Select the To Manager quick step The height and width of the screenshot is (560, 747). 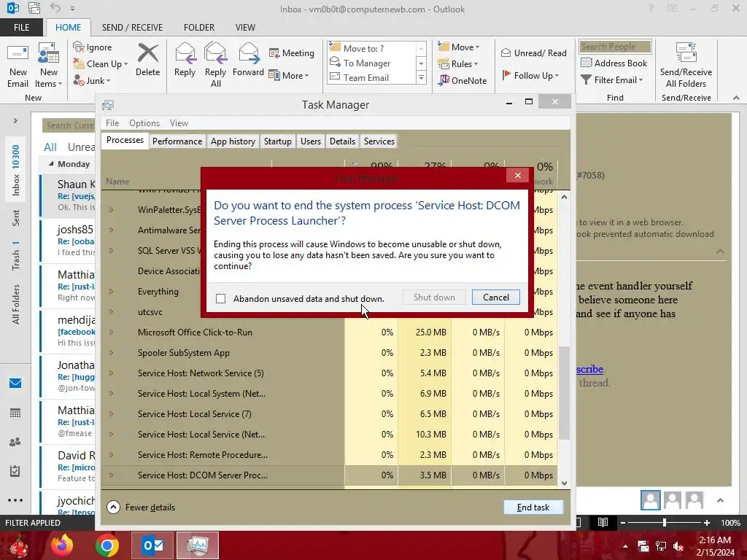click(367, 63)
